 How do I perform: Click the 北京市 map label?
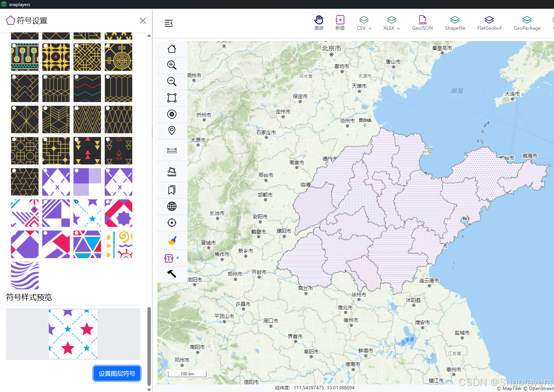click(x=331, y=48)
